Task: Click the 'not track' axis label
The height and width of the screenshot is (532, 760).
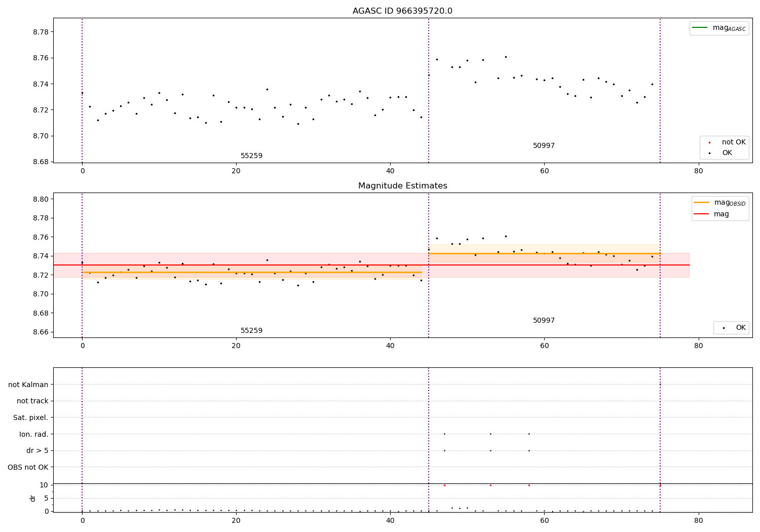Action: coord(32,401)
